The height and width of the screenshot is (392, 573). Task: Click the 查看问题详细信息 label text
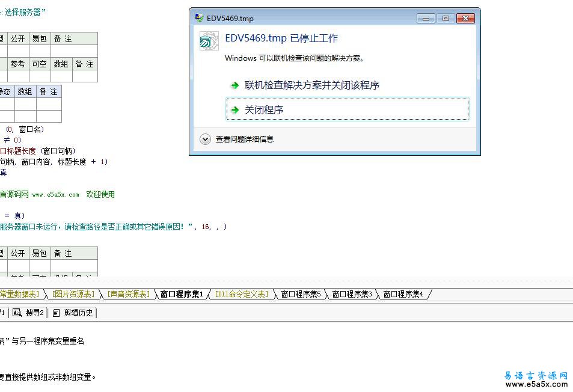point(245,139)
